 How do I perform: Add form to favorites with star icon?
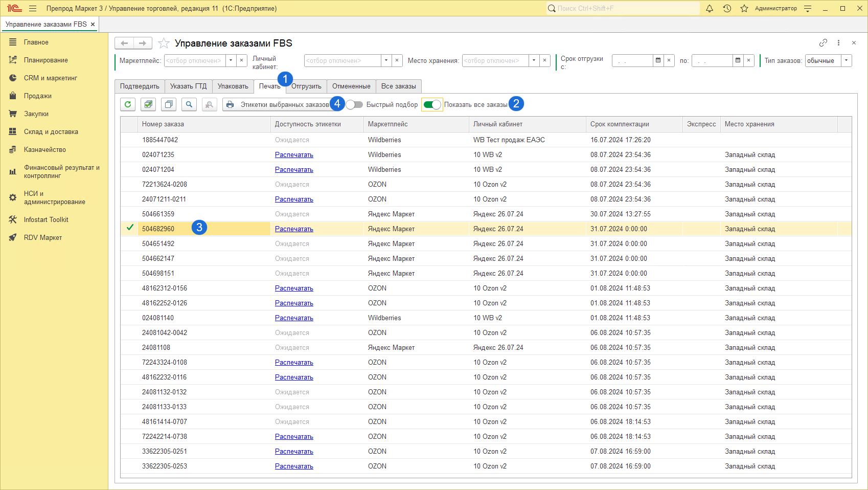click(164, 43)
